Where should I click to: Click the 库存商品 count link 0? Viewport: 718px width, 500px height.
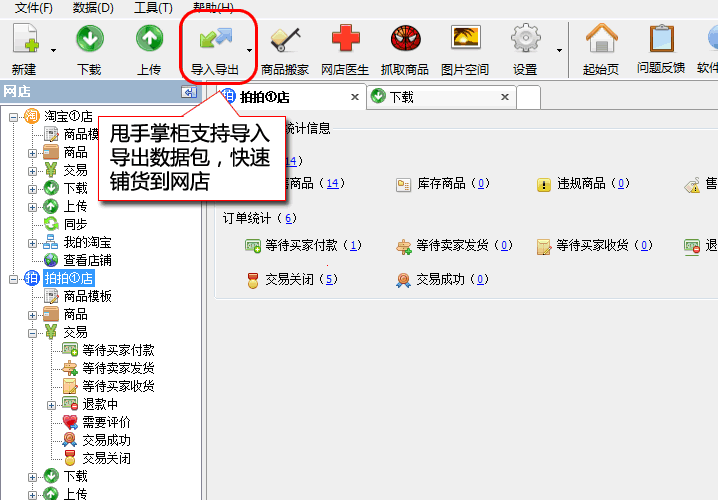[x=481, y=184]
